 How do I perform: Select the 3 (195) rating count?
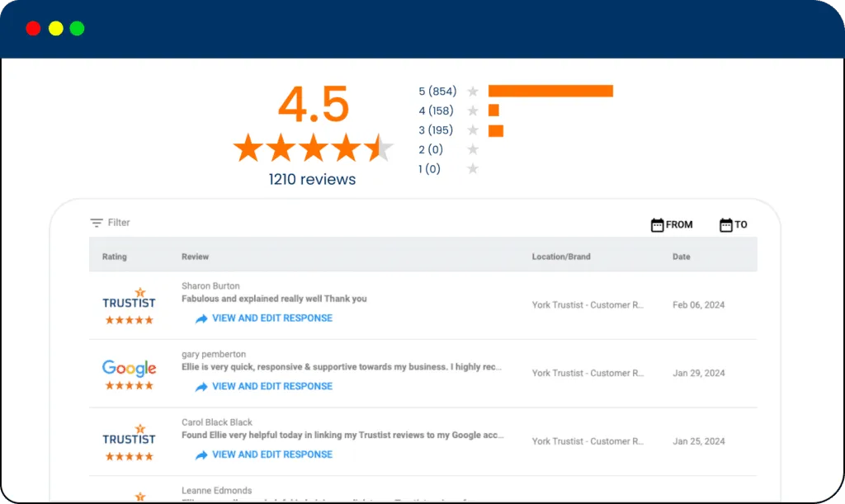pyautogui.click(x=436, y=130)
